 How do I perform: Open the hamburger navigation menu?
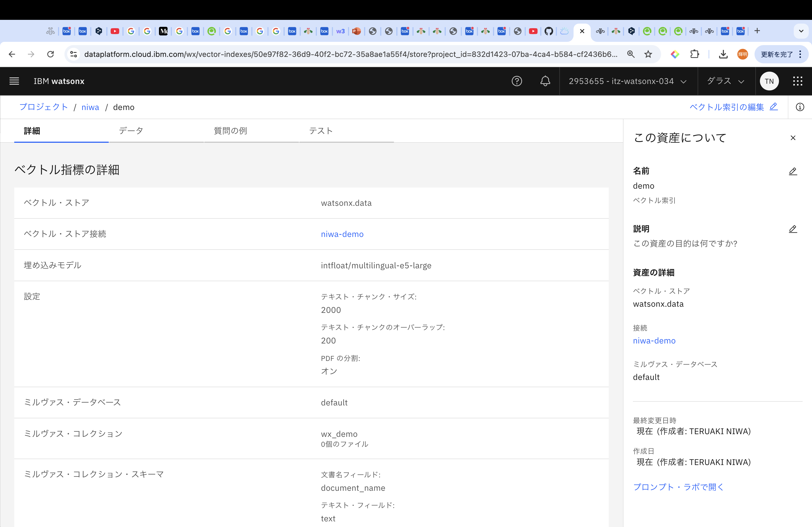(14, 81)
